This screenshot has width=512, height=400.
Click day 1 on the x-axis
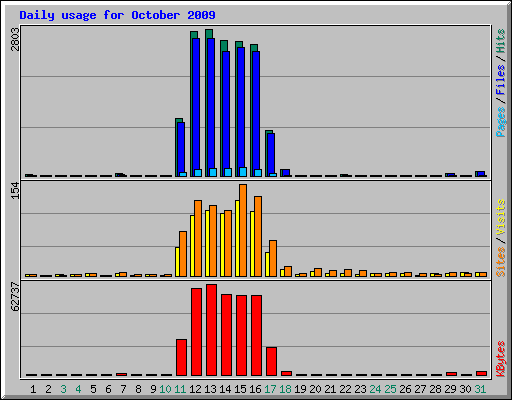coord(33,389)
